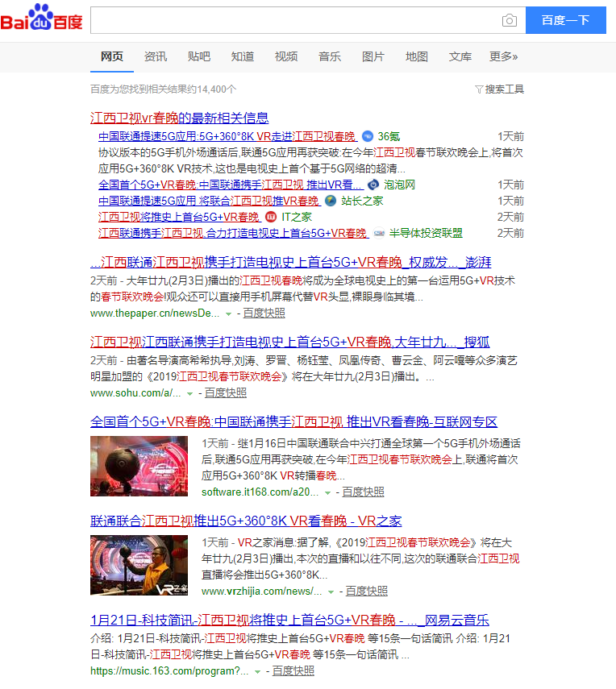Image resolution: width=616 pixels, height=689 pixels.
Task: Focus the Baidu search input field
Action: 294,21
